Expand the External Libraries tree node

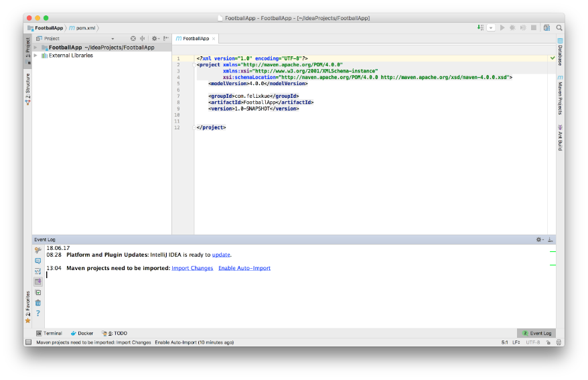click(x=36, y=56)
